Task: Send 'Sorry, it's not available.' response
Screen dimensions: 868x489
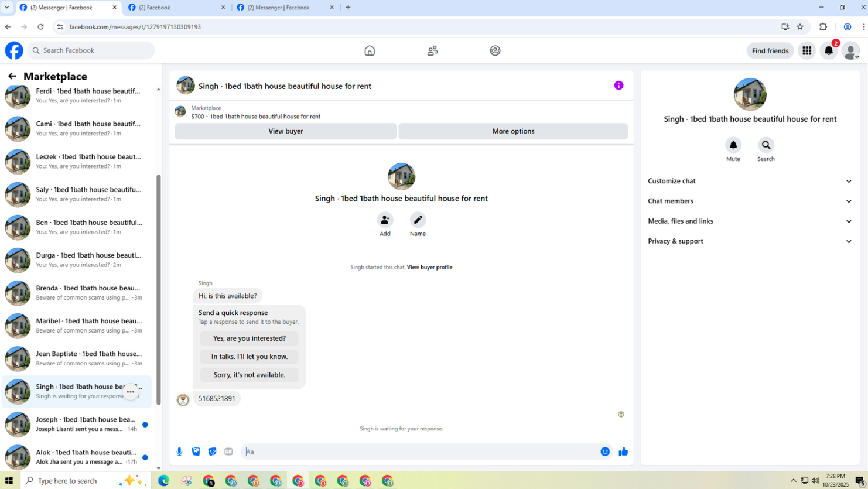Action: point(250,375)
